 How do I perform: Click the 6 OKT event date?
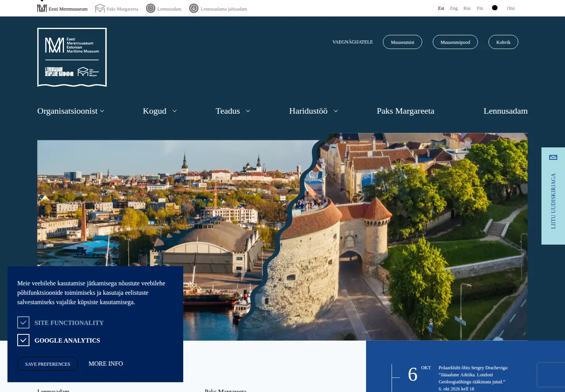click(x=419, y=374)
